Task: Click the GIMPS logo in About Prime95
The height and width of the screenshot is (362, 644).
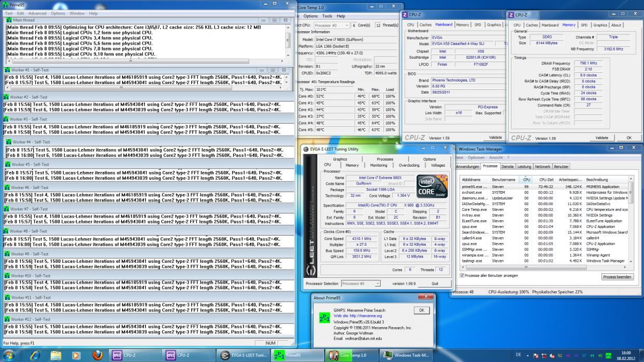Action: 325,317
